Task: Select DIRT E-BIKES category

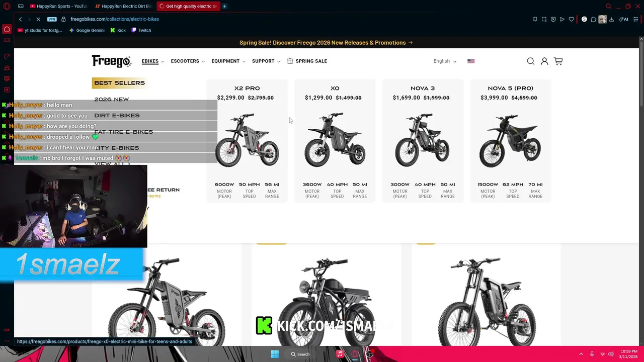Action: coord(117,116)
